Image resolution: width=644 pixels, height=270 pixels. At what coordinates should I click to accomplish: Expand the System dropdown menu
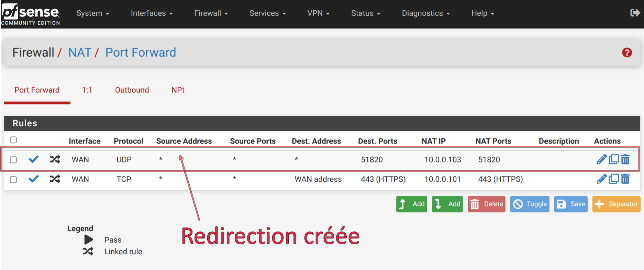coord(93,13)
